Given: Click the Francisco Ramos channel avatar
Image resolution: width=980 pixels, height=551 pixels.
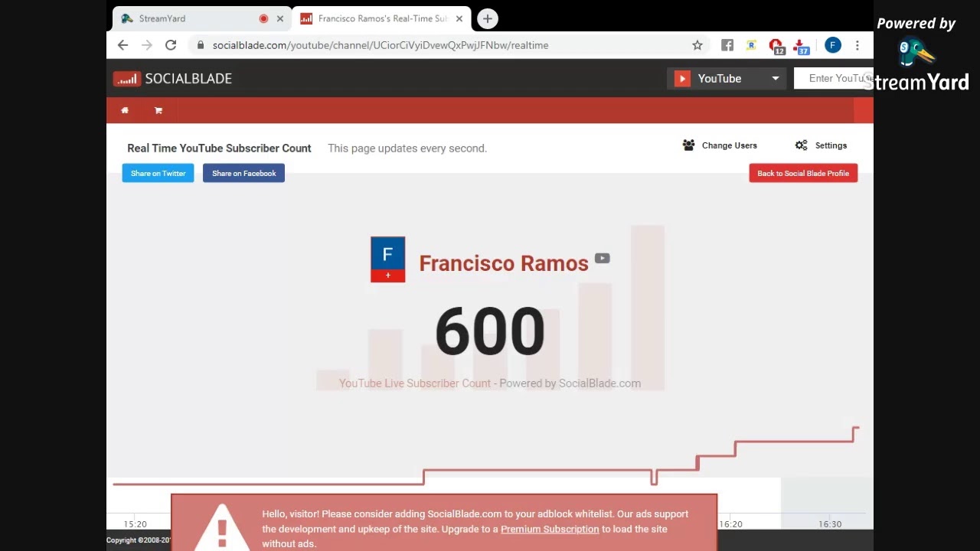Looking at the screenshot, I should [387, 259].
